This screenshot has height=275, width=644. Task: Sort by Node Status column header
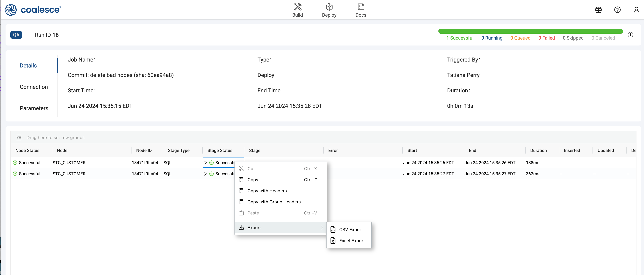28,150
